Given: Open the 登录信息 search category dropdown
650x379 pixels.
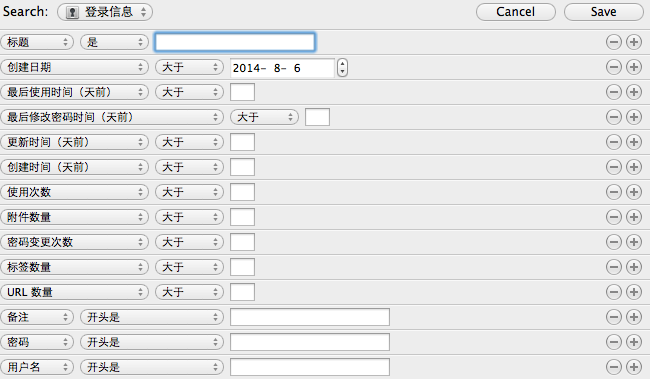Looking at the screenshot, I should point(105,12).
